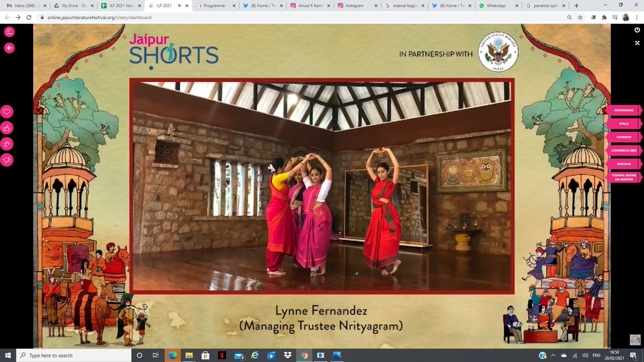The height and width of the screenshot is (362, 644).
Task: Send a heart reaction
Action: tap(7, 112)
